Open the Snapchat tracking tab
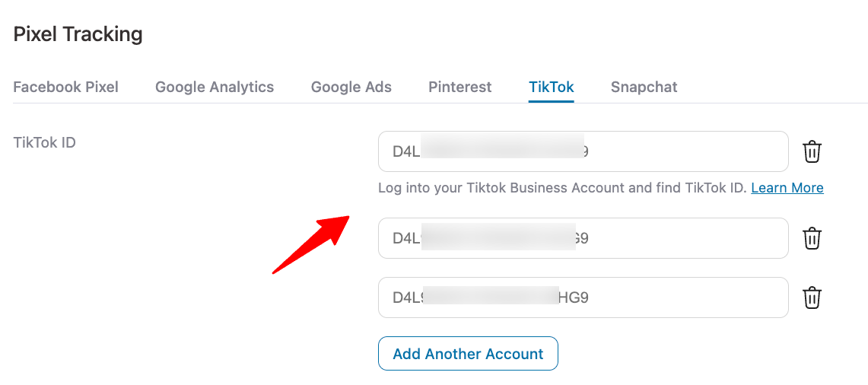The width and height of the screenshot is (868, 385). 644,87
